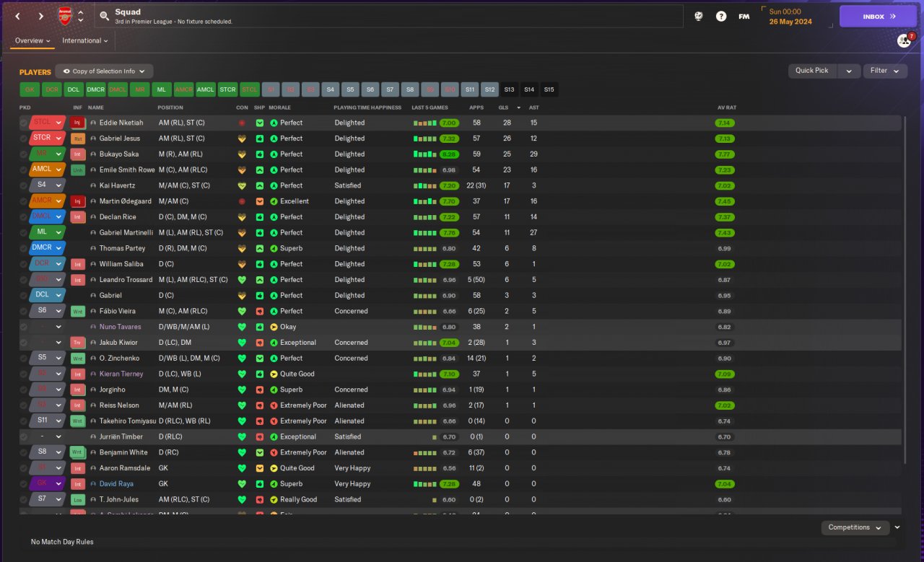
Task: Click T. John-Jules's Loa status icon
Action: click(x=77, y=499)
